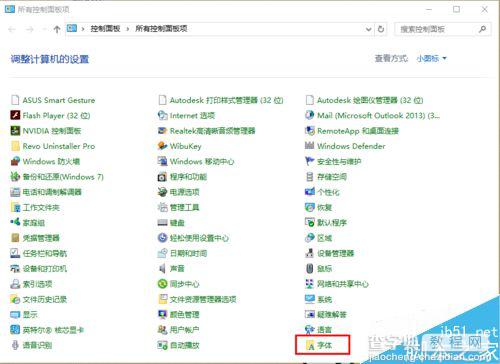Open NVIDIA 控制面板 icon
Image resolution: width=500 pixels, height=364 pixels.
[x=15, y=131]
